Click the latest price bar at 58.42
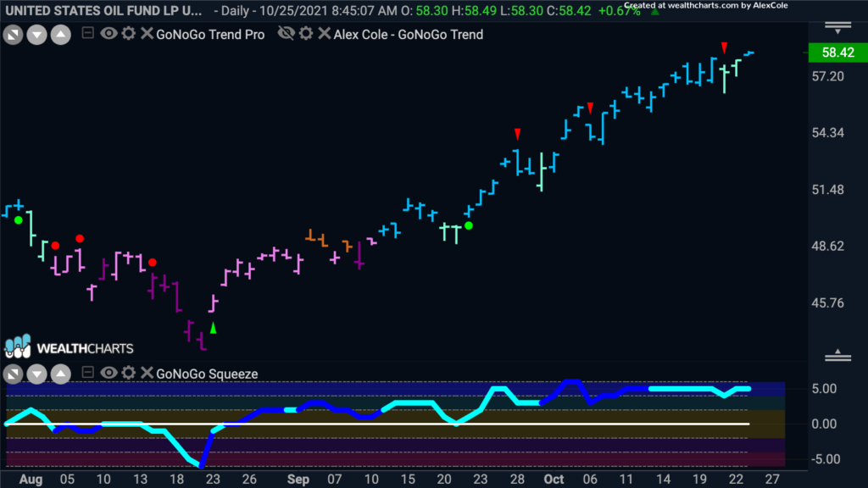 click(749, 53)
